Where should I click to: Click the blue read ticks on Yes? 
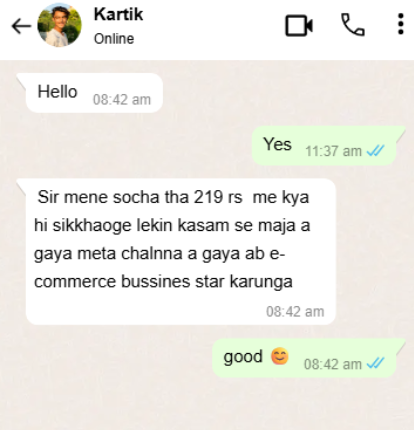tap(375, 151)
